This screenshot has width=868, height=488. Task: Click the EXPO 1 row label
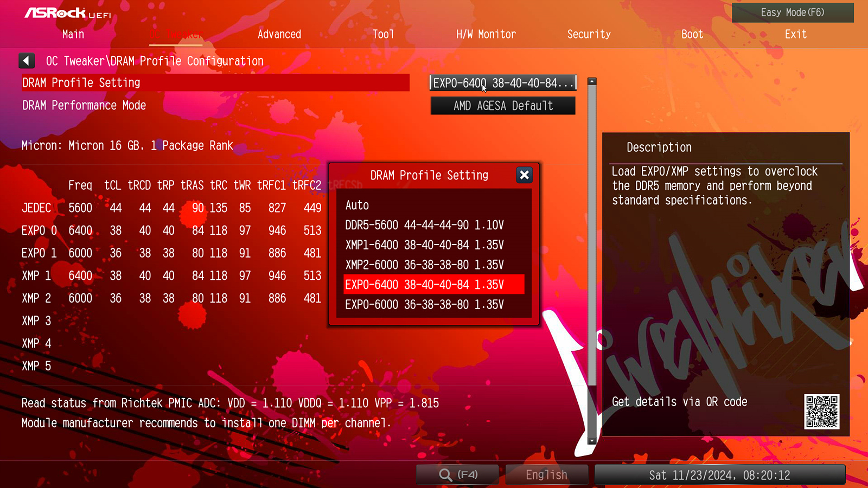click(39, 253)
